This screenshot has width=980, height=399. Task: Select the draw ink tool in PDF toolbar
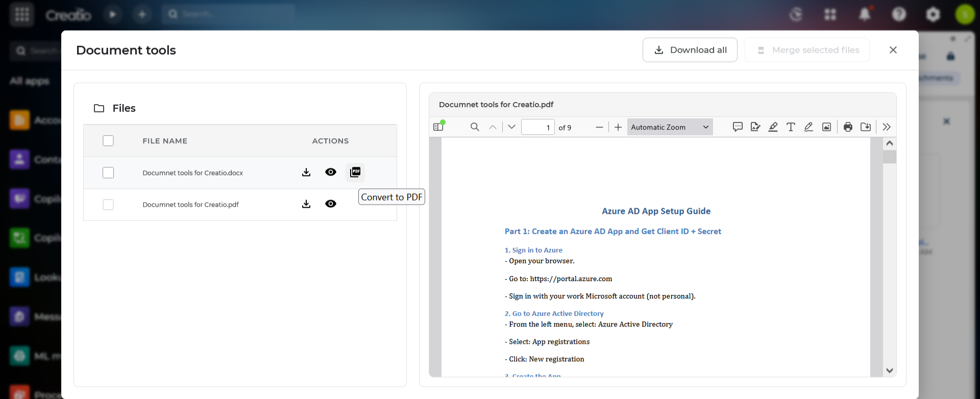[x=808, y=127]
